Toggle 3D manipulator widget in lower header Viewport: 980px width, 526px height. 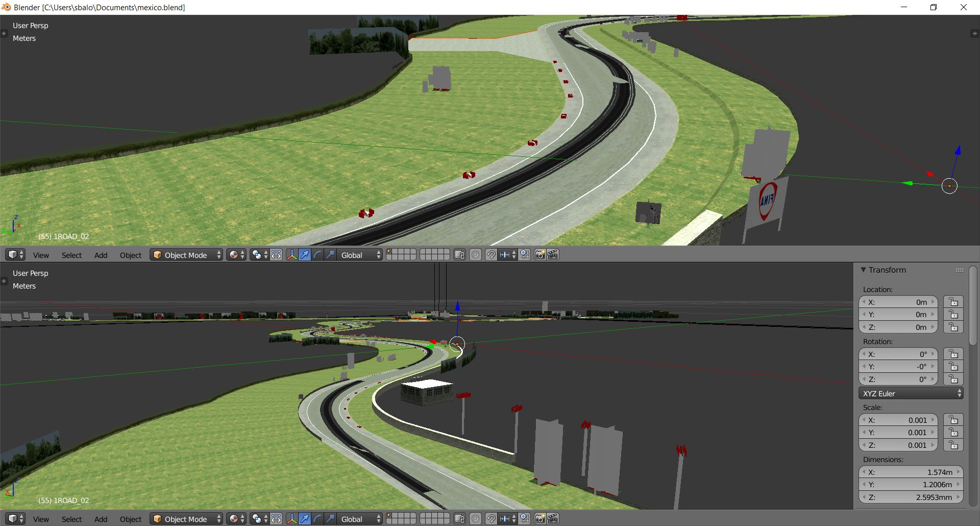click(x=292, y=519)
